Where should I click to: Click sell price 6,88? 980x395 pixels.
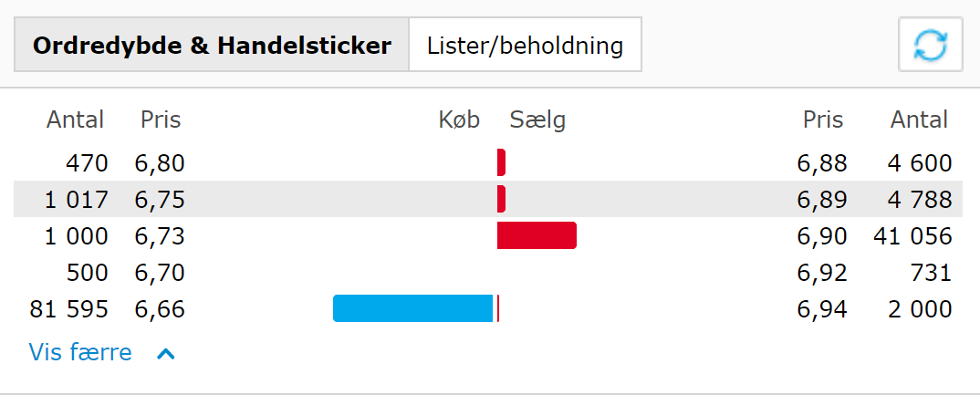click(822, 163)
